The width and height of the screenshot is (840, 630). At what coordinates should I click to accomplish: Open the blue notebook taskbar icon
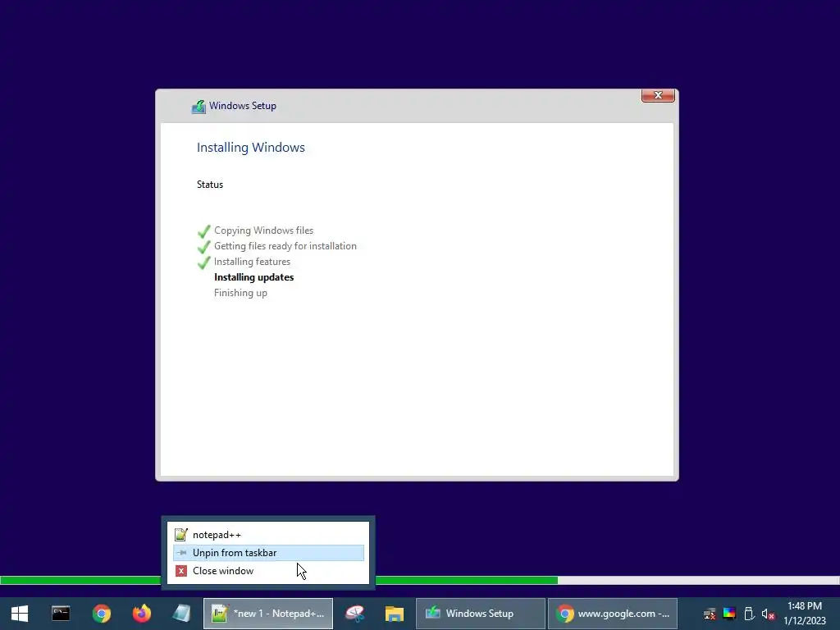click(181, 614)
